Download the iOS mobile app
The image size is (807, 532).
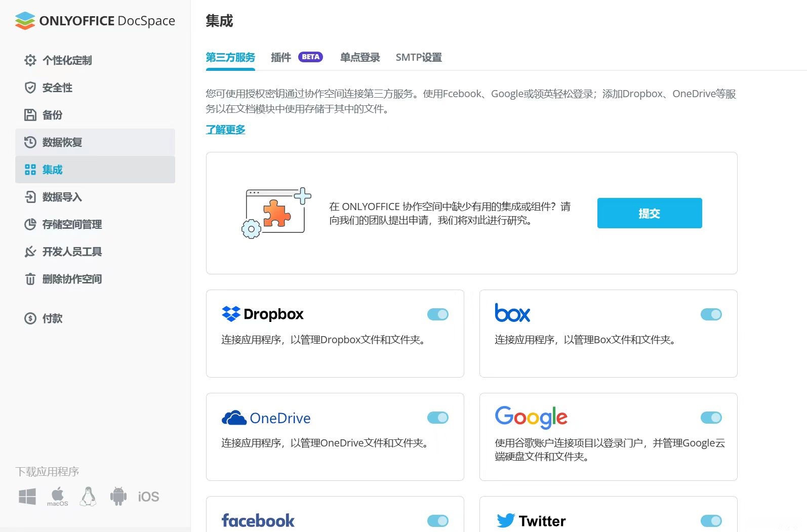click(148, 497)
